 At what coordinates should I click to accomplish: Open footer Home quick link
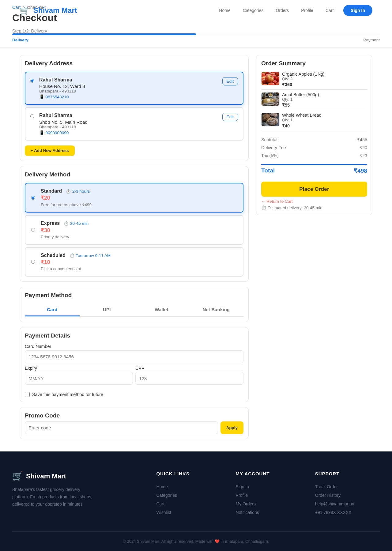[162, 487]
